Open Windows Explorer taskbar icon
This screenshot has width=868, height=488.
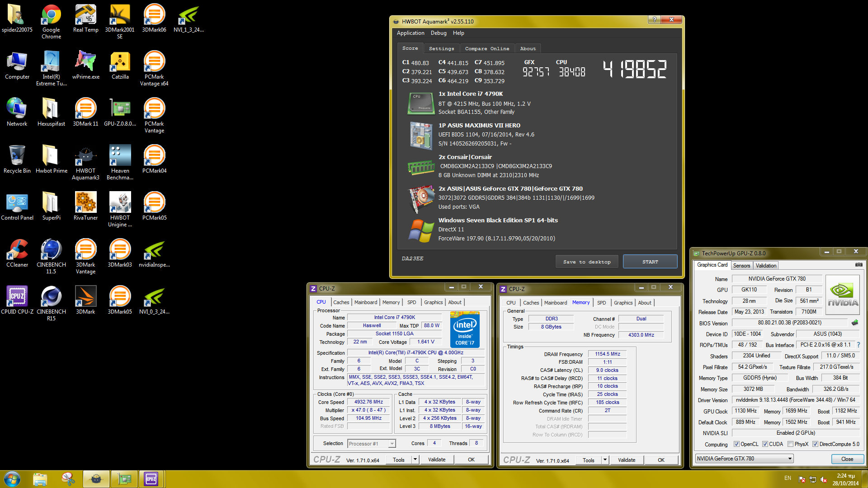pos(40,479)
